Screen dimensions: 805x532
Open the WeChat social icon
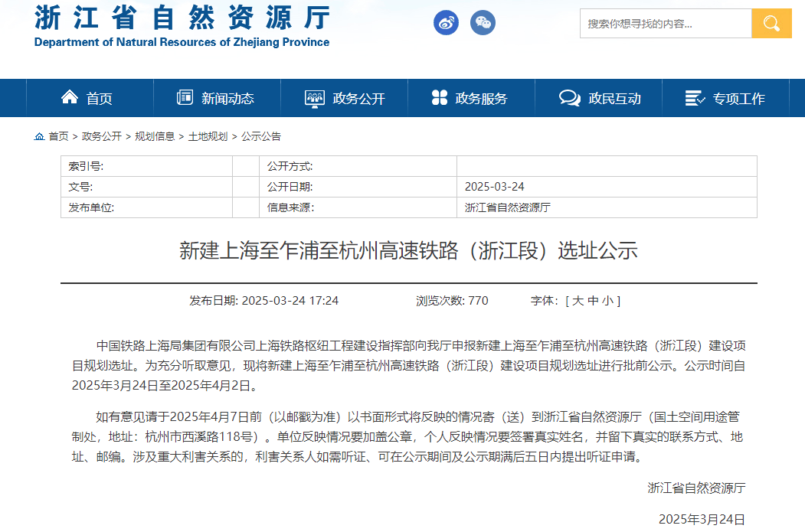point(483,23)
